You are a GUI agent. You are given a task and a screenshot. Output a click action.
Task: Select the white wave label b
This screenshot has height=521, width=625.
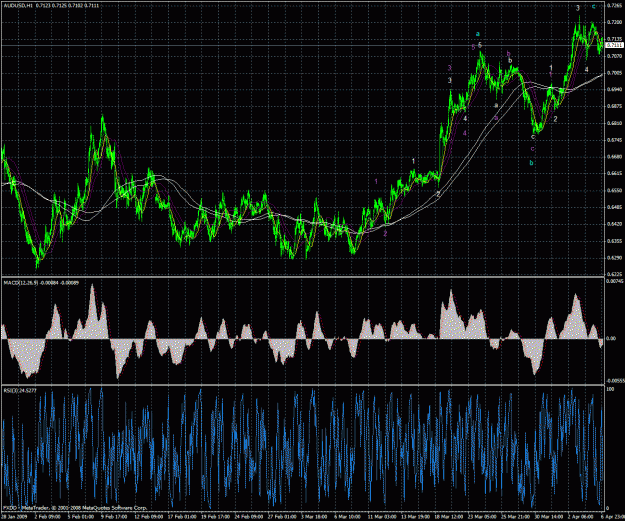[x=510, y=60]
